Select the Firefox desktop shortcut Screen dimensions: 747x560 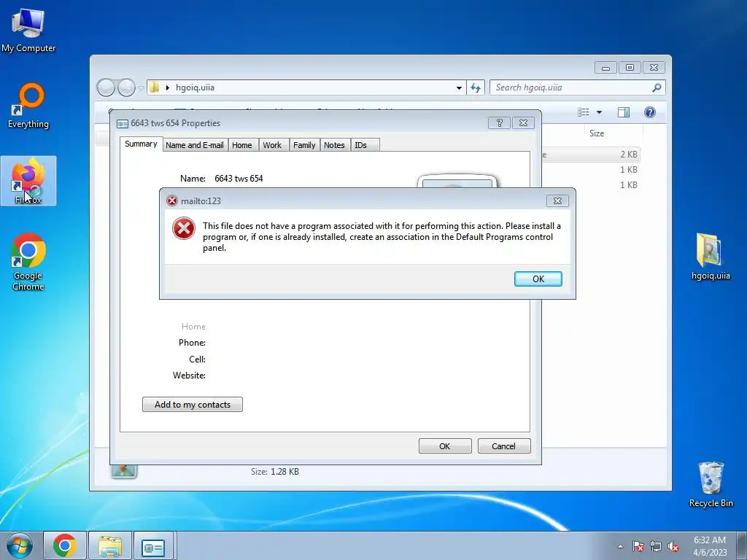click(x=28, y=181)
